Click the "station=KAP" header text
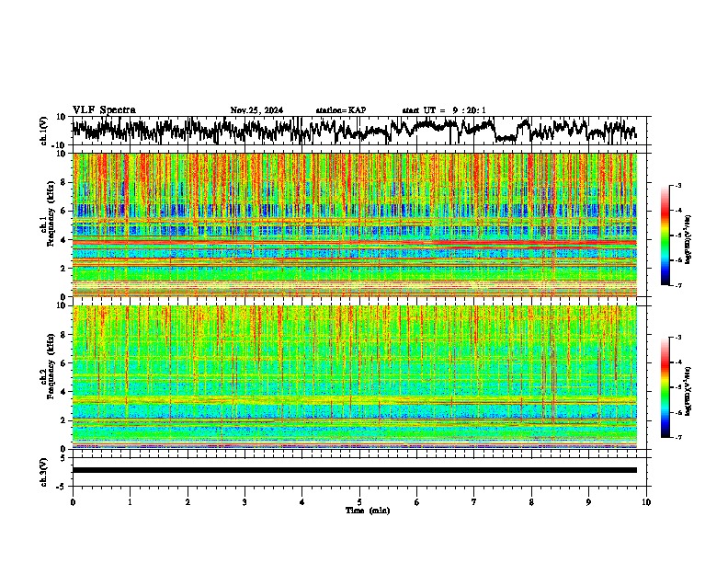 point(341,110)
